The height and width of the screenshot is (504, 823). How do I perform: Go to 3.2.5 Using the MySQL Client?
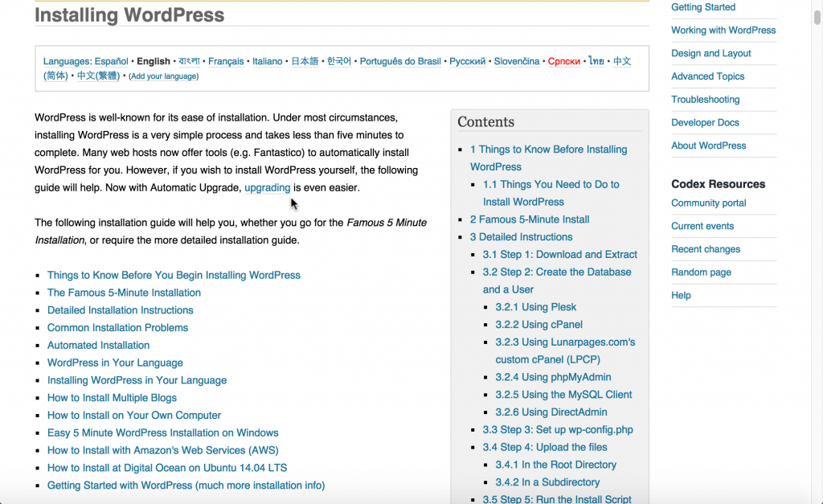click(x=563, y=395)
